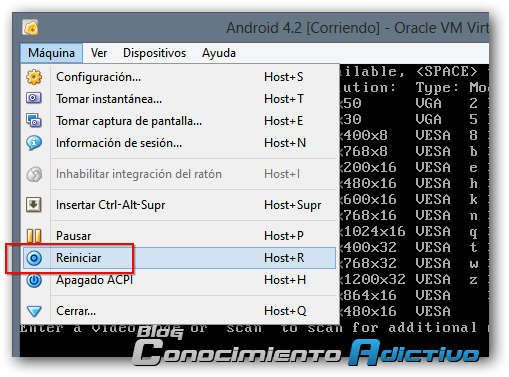This screenshot has width=509, height=377.
Task: Click the Configuración gear icon
Action: tap(34, 77)
